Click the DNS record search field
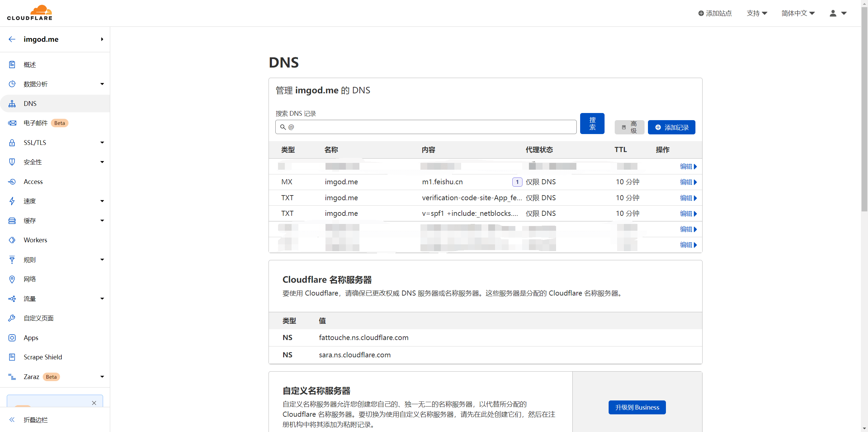 [x=426, y=127]
